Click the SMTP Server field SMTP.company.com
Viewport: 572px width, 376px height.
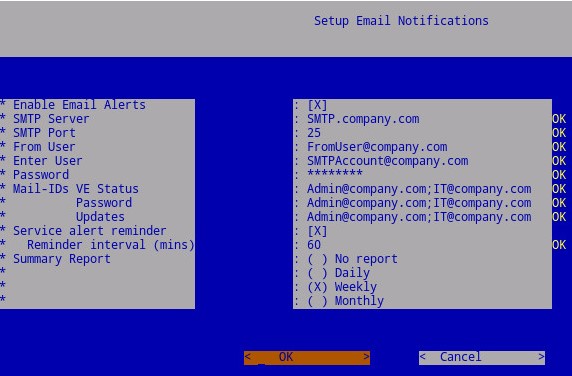(363, 119)
